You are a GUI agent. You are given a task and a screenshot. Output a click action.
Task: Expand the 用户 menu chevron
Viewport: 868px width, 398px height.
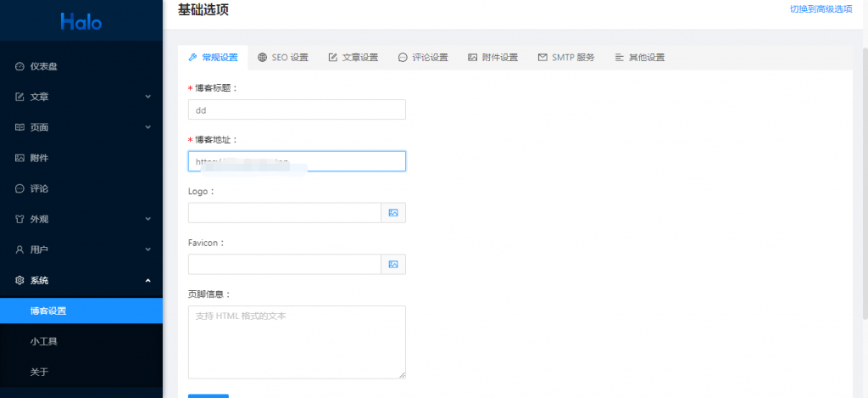(147, 249)
